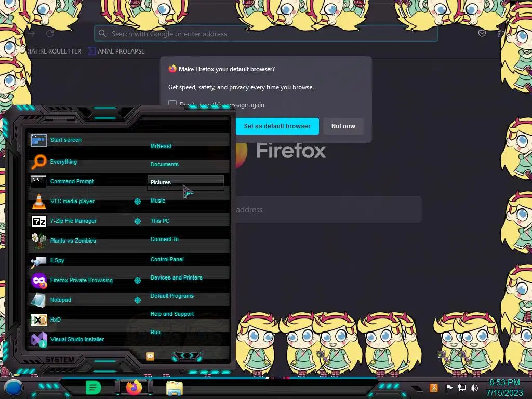Expand Firefox Private Browsing jump list
Screen dimensions: 532x399
pos(137,281)
